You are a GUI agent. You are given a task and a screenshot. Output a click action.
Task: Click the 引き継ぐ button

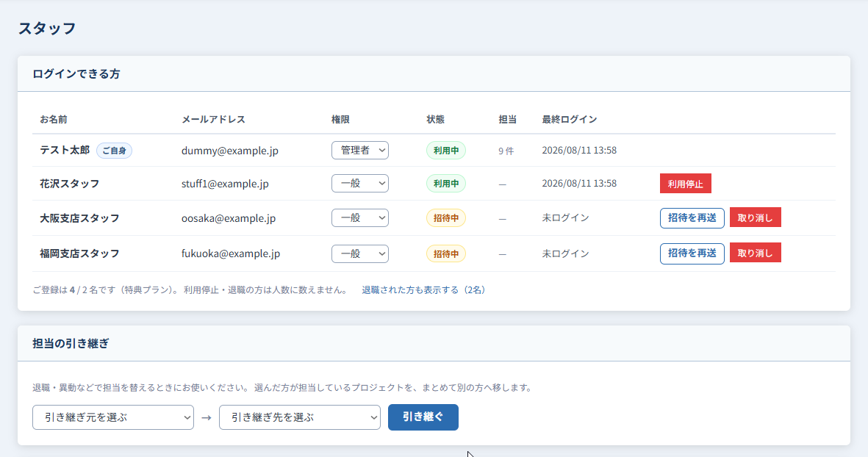tap(423, 417)
